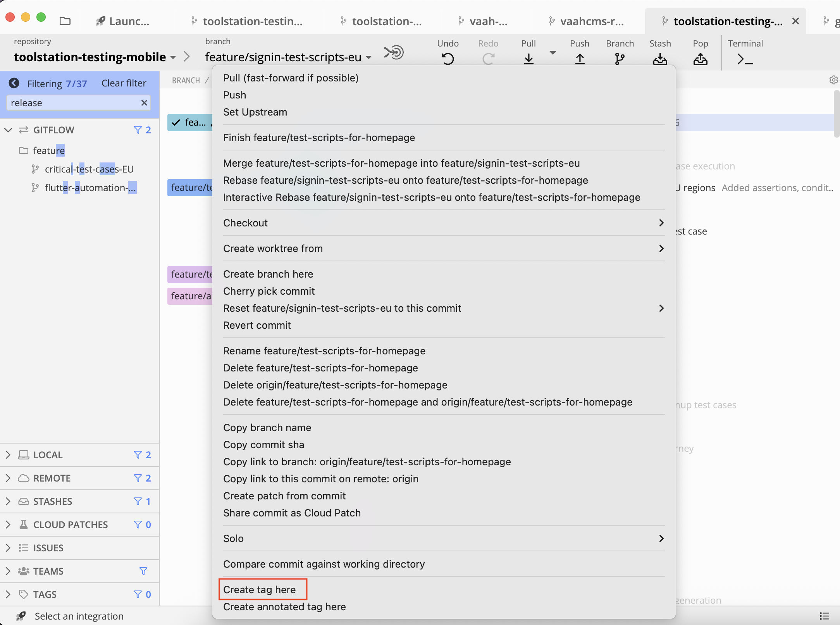Click graph settings gear icon

pyautogui.click(x=833, y=80)
